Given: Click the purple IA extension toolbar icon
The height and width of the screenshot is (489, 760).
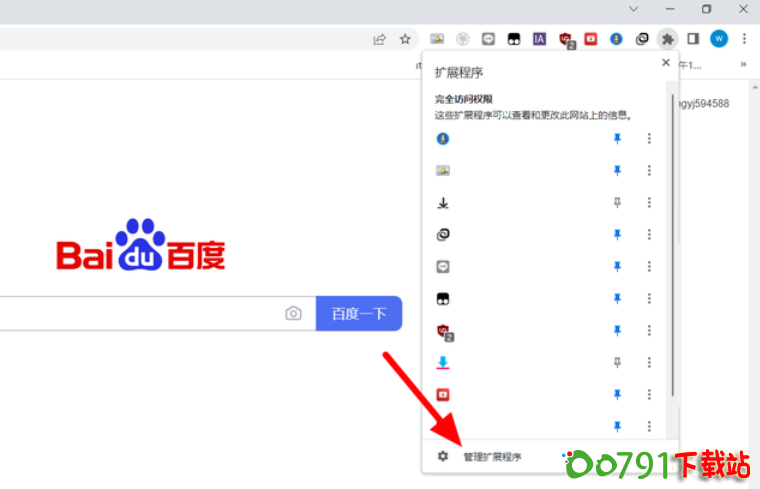Looking at the screenshot, I should (x=539, y=39).
